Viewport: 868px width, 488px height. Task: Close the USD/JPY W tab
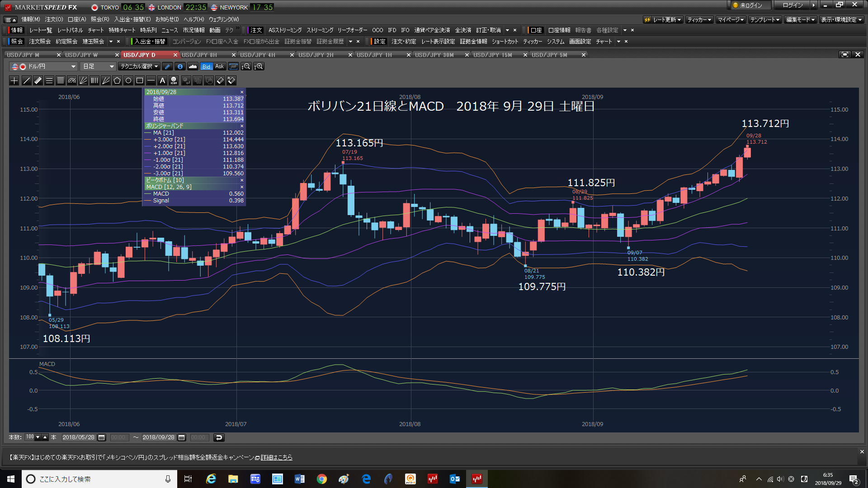click(117, 55)
